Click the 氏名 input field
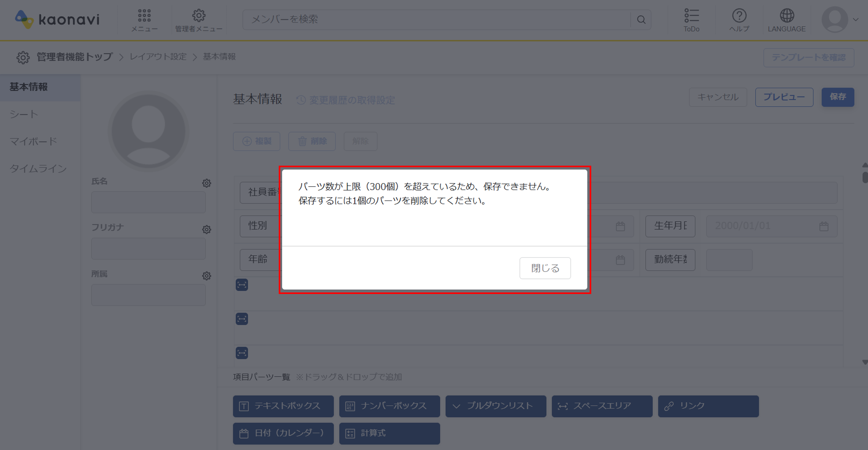This screenshot has height=450, width=868. click(x=148, y=202)
